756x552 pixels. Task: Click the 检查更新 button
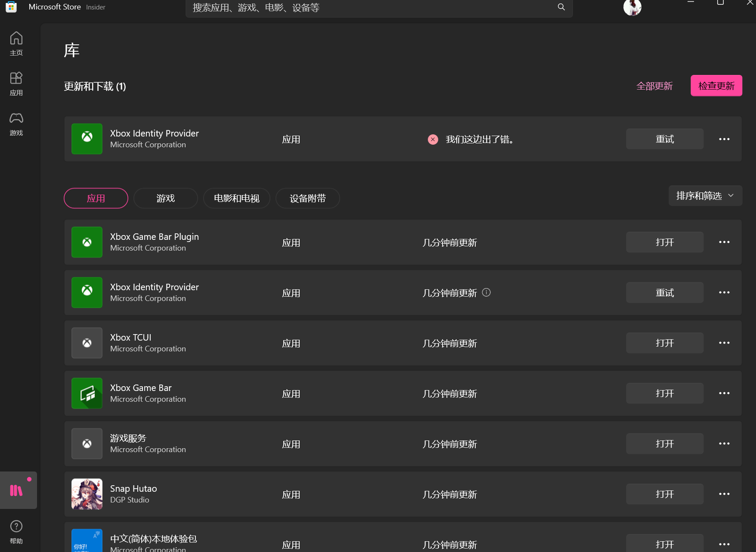tap(716, 86)
